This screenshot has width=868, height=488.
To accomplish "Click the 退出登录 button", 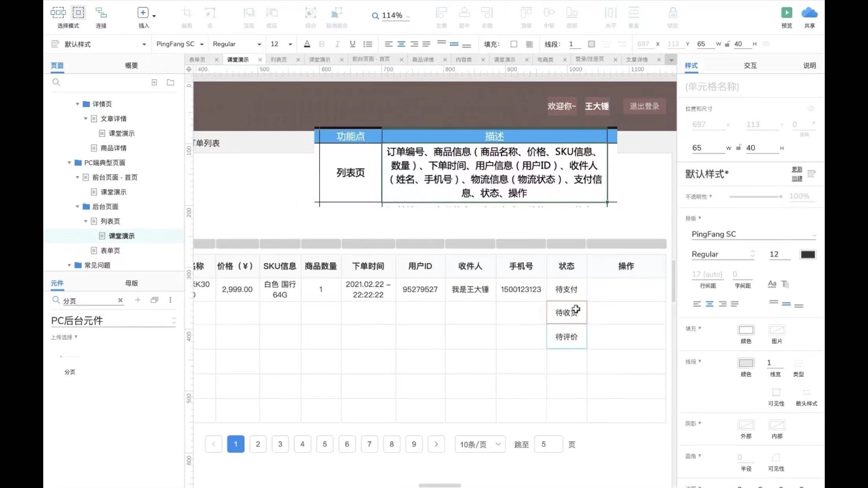I will coord(644,106).
